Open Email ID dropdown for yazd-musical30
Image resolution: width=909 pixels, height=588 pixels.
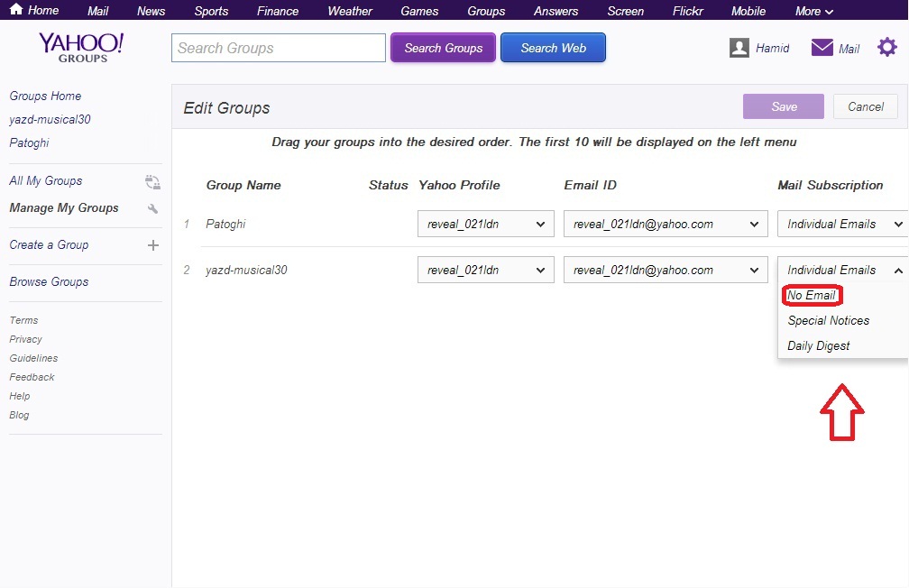point(666,270)
